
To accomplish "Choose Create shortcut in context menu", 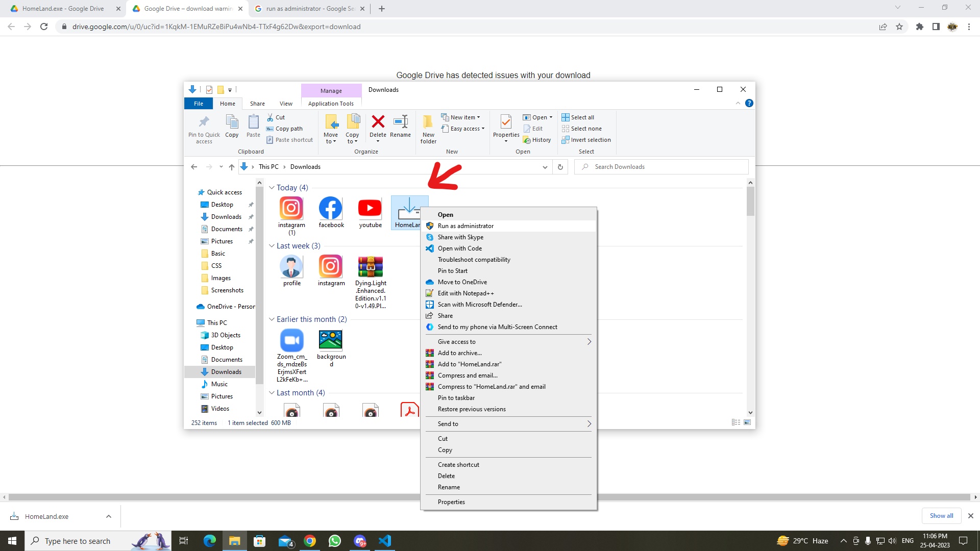I will [508, 465].
